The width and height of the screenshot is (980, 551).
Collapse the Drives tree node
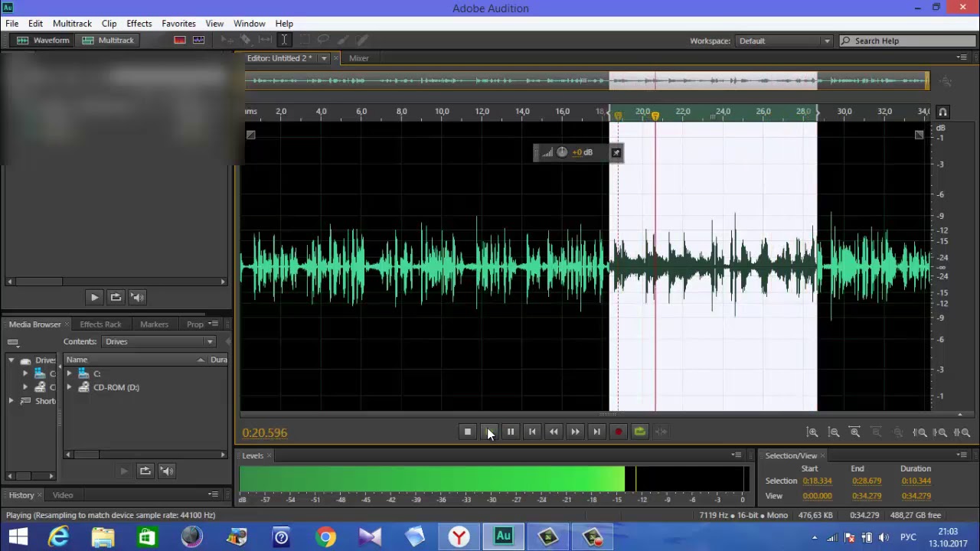click(x=11, y=360)
